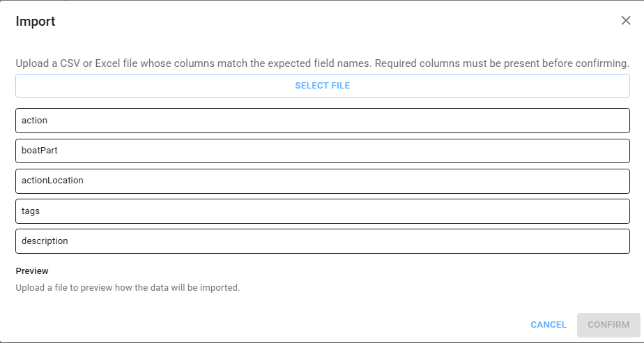Click the 'action' label text inside its box
This screenshot has height=343, width=644.
pyautogui.click(x=35, y=121)
